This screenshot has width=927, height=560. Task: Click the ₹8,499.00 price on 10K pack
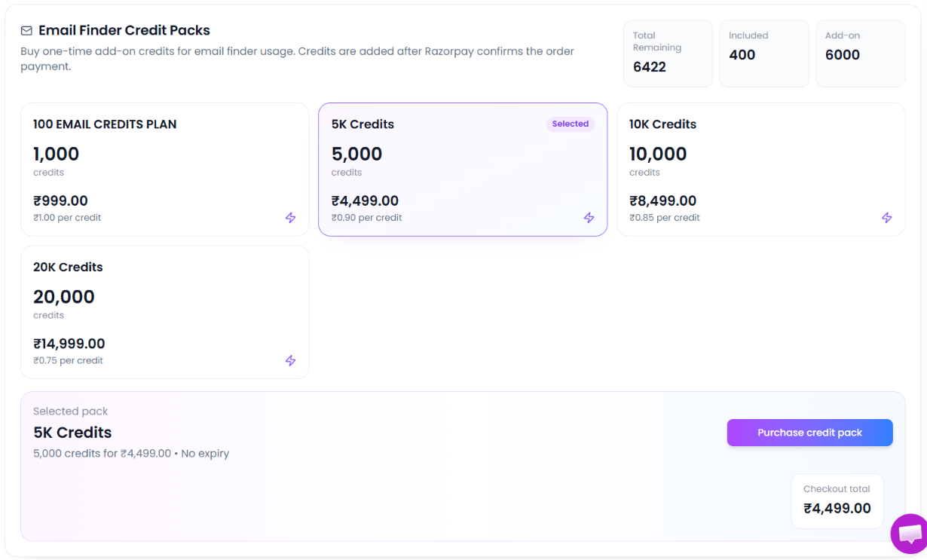point(662,201)
